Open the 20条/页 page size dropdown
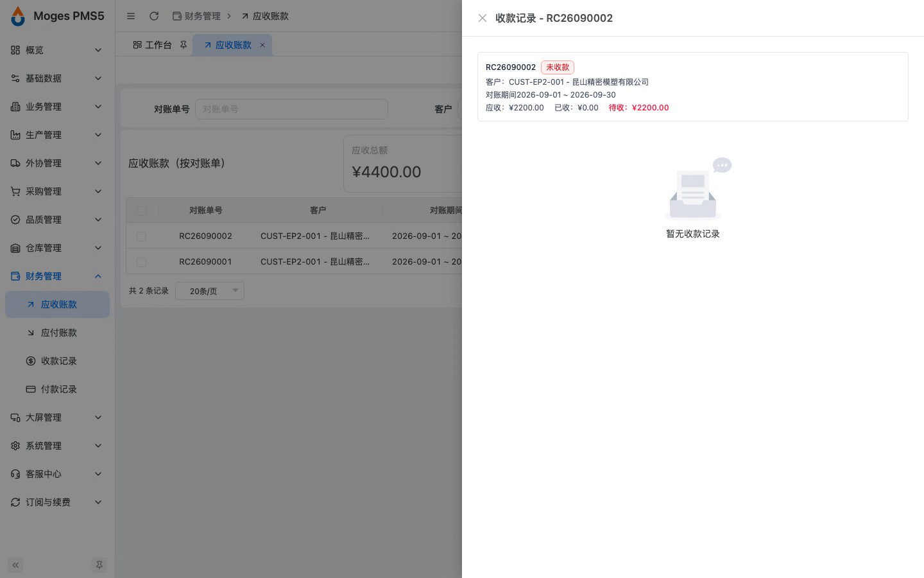The image size is (924, 578). (210, 291)
